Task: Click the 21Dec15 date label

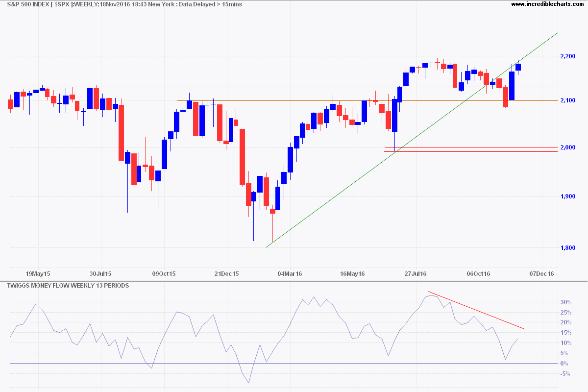Action: coord(226,273)
